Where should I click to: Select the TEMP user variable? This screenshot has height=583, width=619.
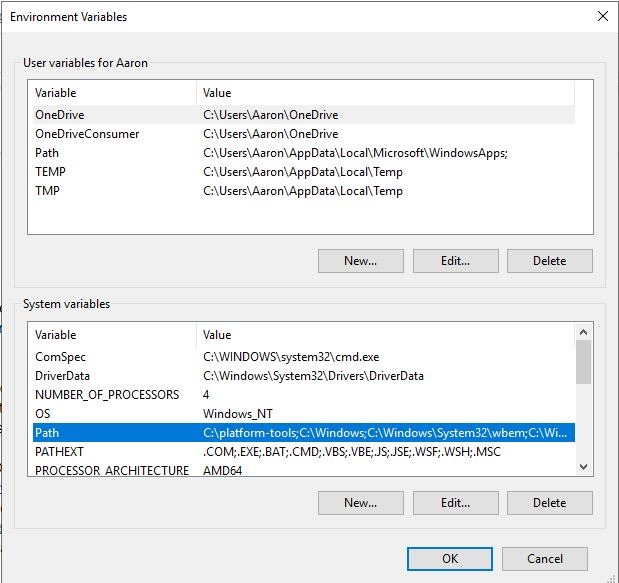(x=304, y=172)
